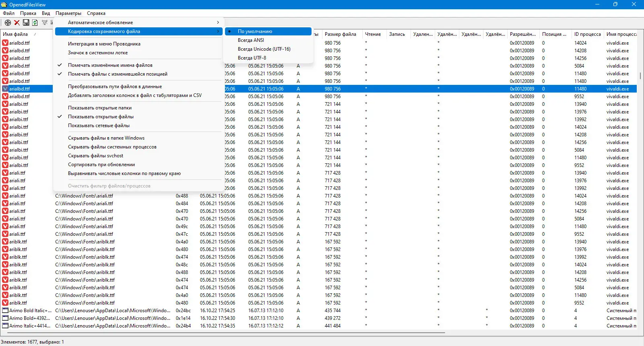Click the date cell '16.10.22 17:54:25'

pyautogui.click(x=217, y=311)
